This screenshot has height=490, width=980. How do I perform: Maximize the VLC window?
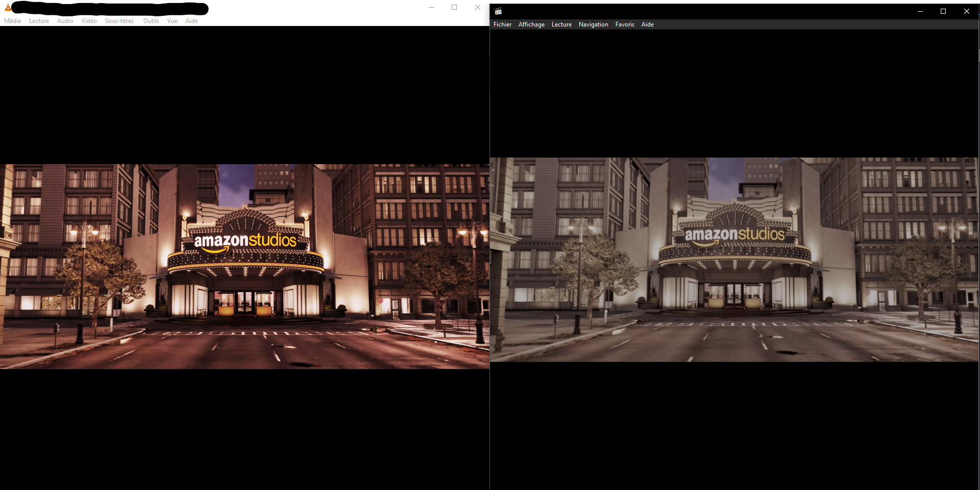(x=454, y=7)
